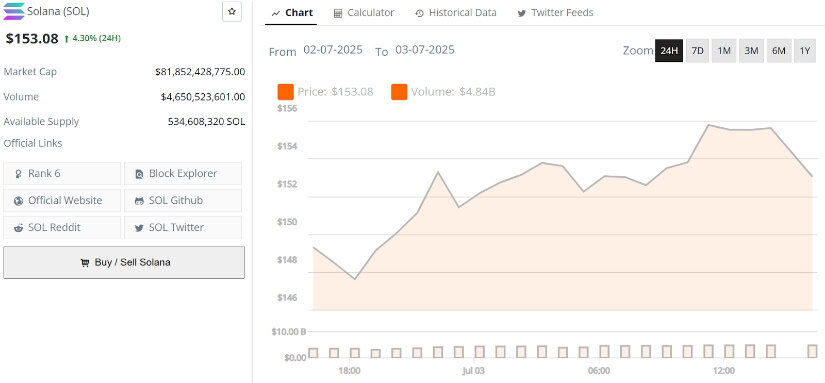Open the SOL Reddit link
This screenshot has width=825, height=383.
pyautogui.click(x=62, y=227)
